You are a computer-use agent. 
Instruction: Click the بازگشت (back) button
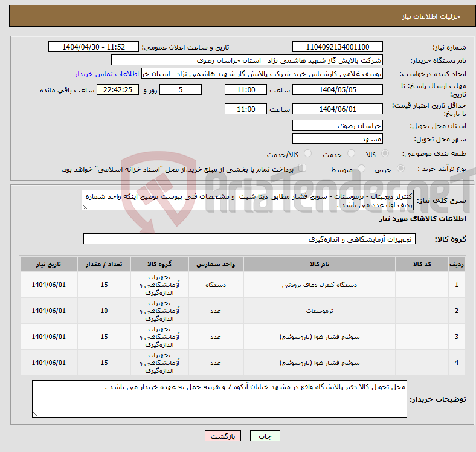(x=224, y=436)
